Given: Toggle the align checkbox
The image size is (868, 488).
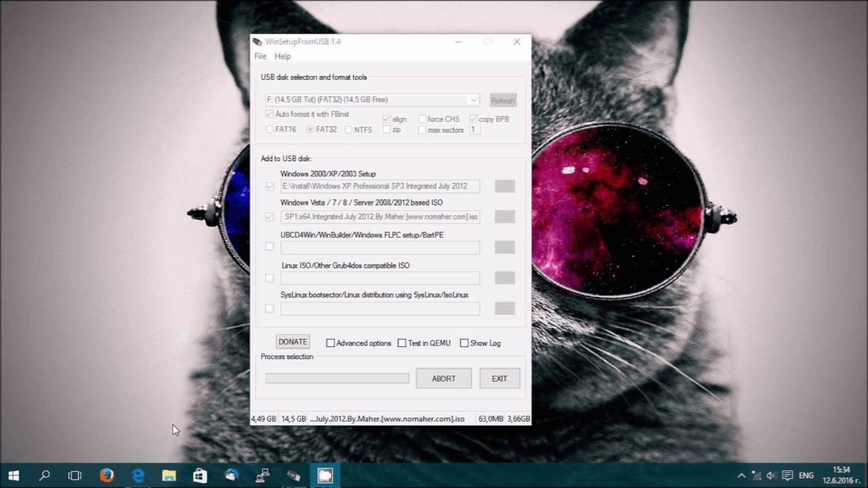Looking at the screenshot, I should [394, 119].
